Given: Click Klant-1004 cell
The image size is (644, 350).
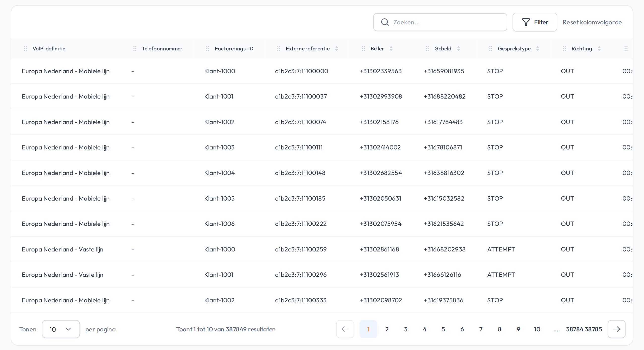Looking at the screenshot, I should [220, 173].
